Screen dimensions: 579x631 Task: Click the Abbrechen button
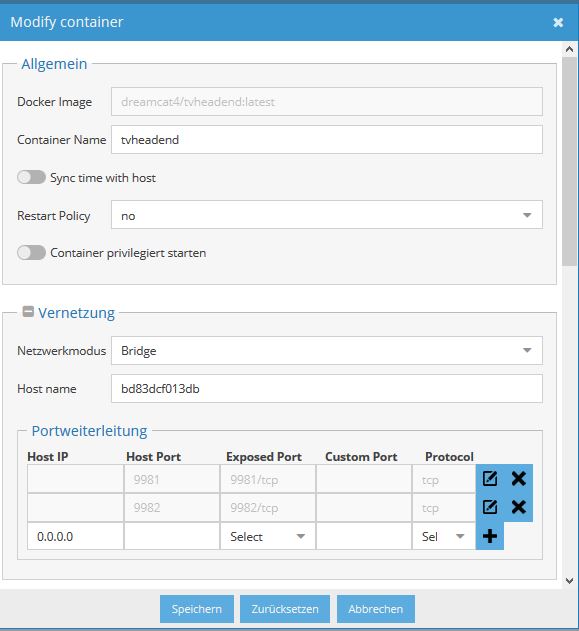click(x=376, y=609)
